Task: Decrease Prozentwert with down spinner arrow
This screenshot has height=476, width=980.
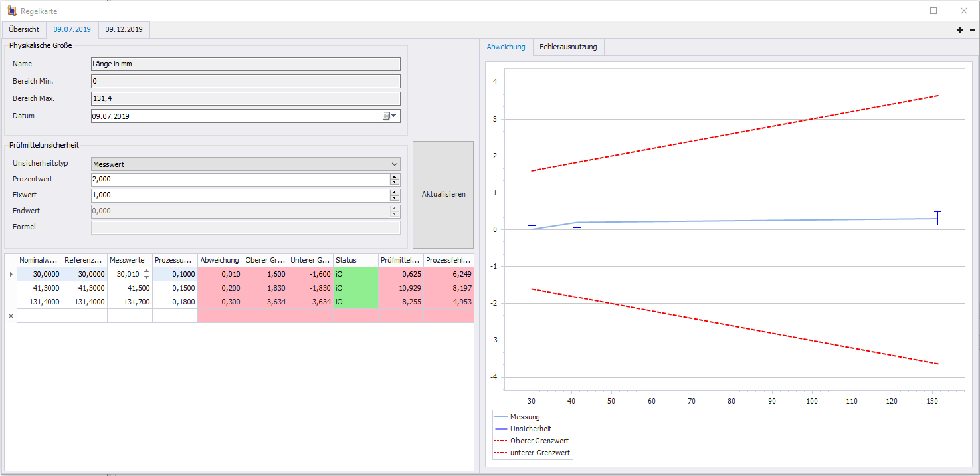Action: pos(395,183)
